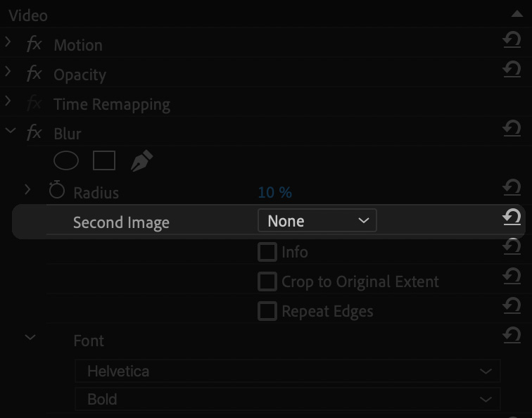Screen dimensions: 532x418
Task: Enable Crop to Original Extent
Action: [x=267, y=281]
